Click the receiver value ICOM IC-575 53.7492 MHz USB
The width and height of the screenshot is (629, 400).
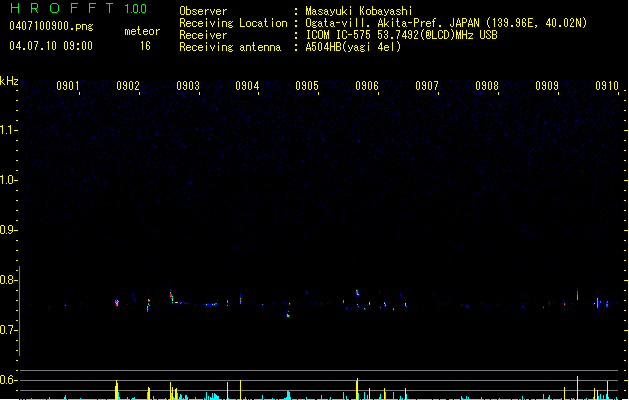(x=402, y=35)
